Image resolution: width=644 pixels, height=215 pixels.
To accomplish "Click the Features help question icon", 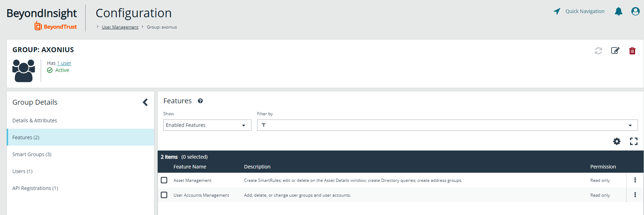I will coord(200,101).
